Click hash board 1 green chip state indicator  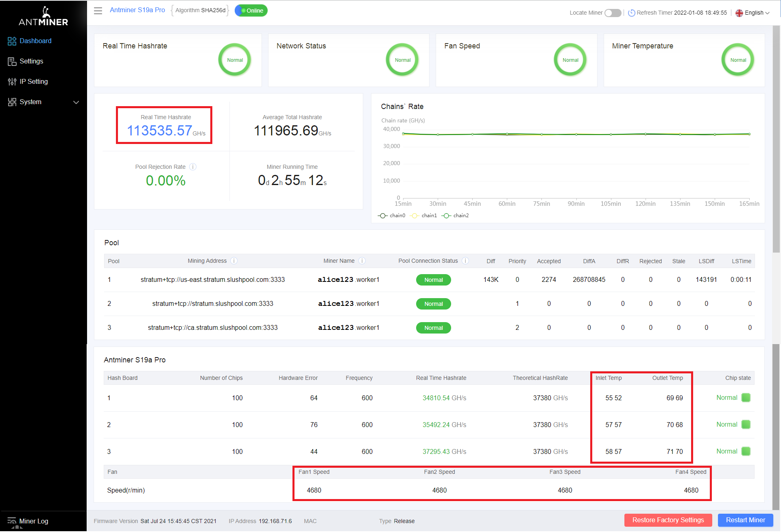click(746, 397)
